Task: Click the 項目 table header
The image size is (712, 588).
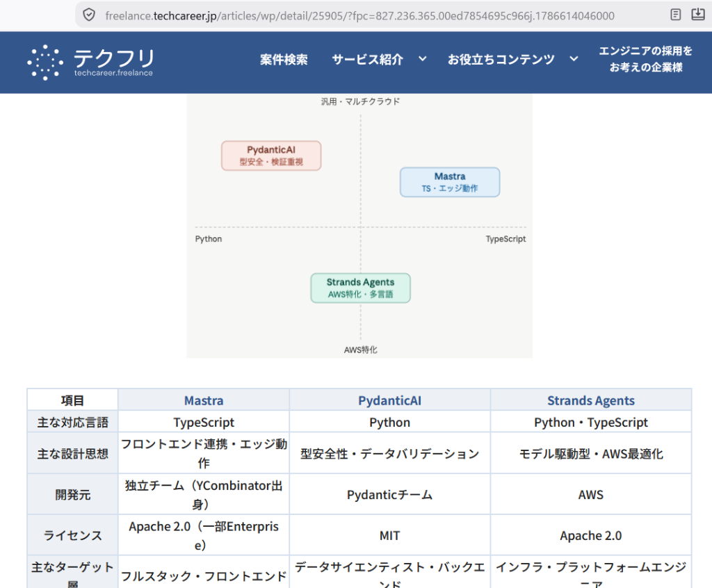Action: [72, 400]
